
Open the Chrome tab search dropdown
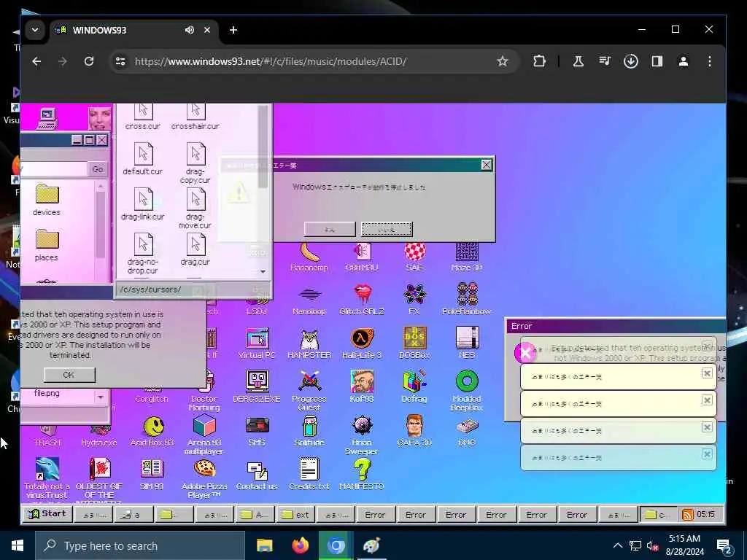point(35,30)
